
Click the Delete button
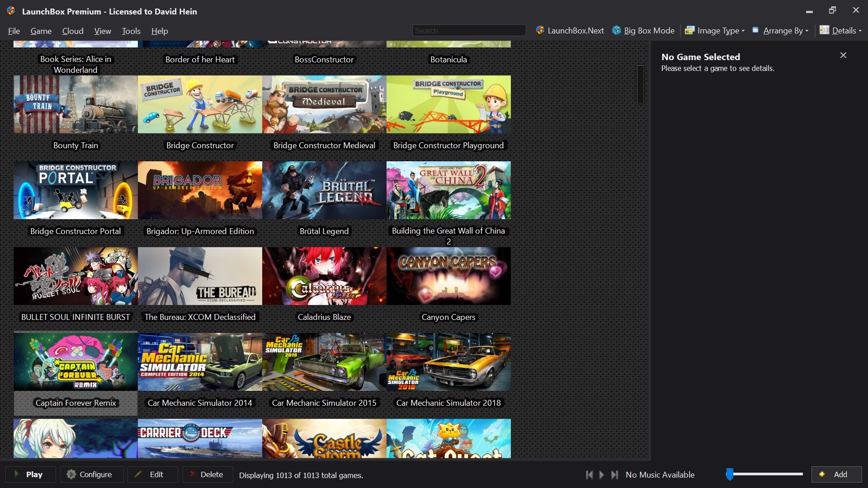[208, 474]
